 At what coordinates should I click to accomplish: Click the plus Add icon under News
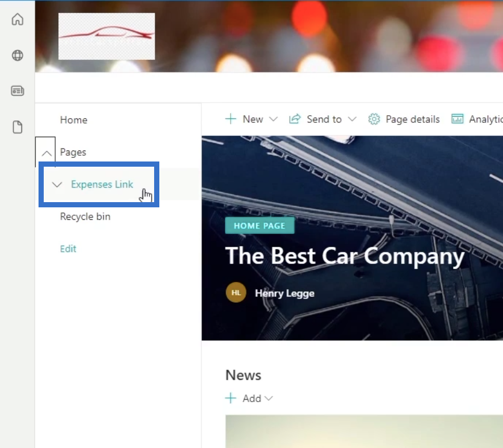click(x=230, y=399)
